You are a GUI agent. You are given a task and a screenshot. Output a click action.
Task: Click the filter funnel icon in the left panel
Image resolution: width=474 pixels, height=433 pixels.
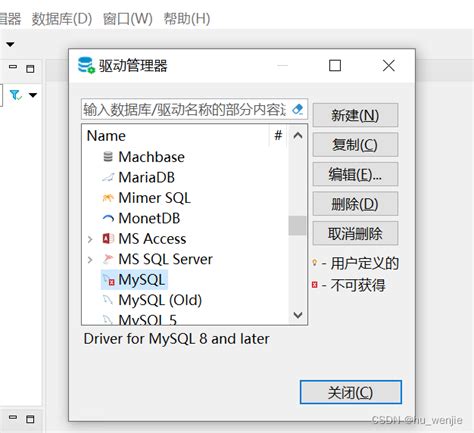15,95
